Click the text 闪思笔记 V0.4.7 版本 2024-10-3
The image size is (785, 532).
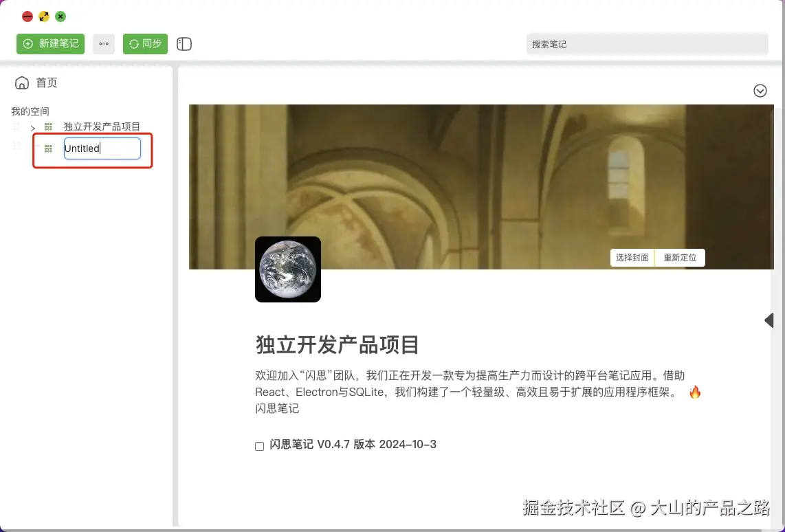[x=353, y=445]
